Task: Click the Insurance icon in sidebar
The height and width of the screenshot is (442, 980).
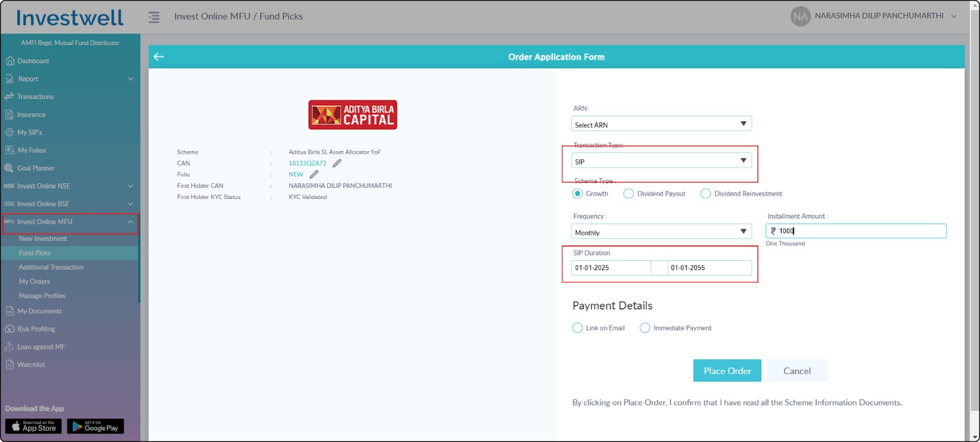Action: click(x=9, y=114)
